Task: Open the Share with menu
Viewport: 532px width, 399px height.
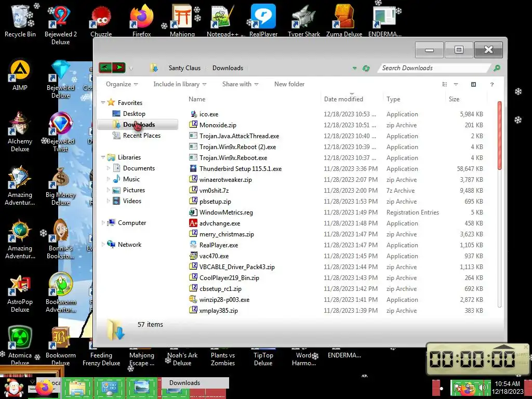Action: pos(240,84)
